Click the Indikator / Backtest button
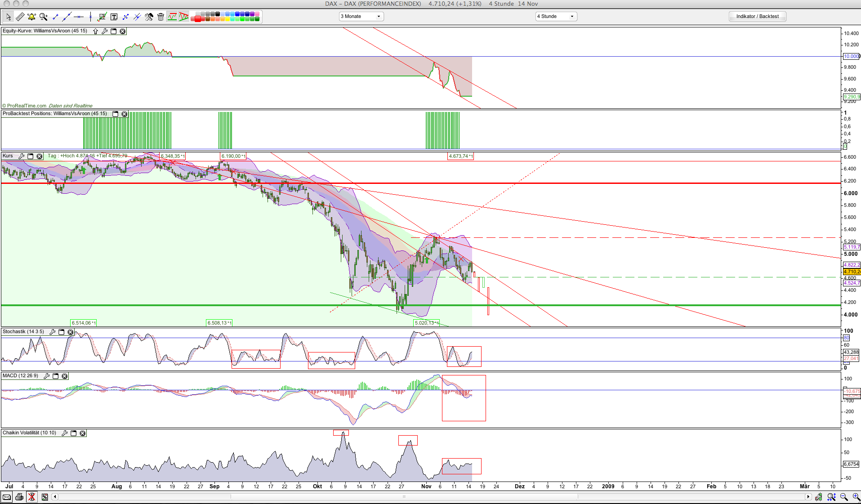 757,17
